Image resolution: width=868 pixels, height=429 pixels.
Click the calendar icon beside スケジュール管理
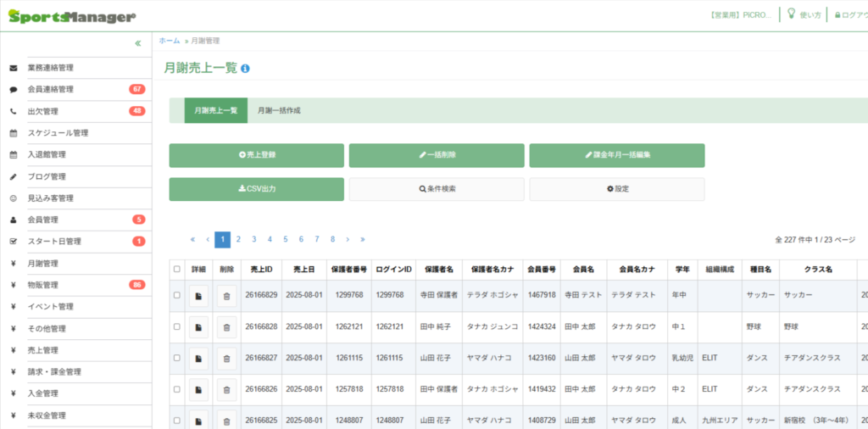pos(14,133)
